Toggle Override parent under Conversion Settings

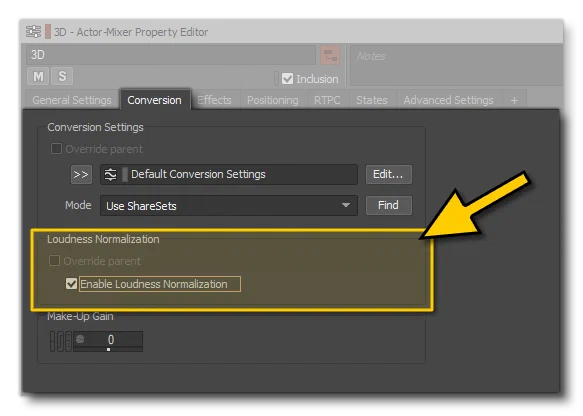[56, 149]
